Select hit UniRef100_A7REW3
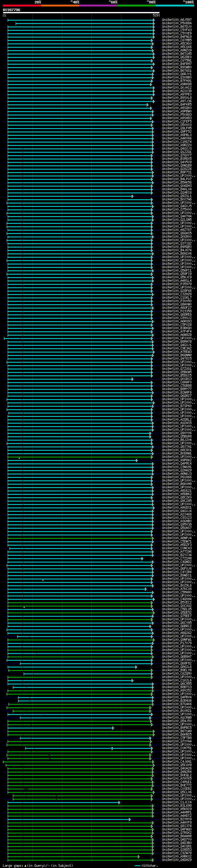 click(x=177, y=352)
